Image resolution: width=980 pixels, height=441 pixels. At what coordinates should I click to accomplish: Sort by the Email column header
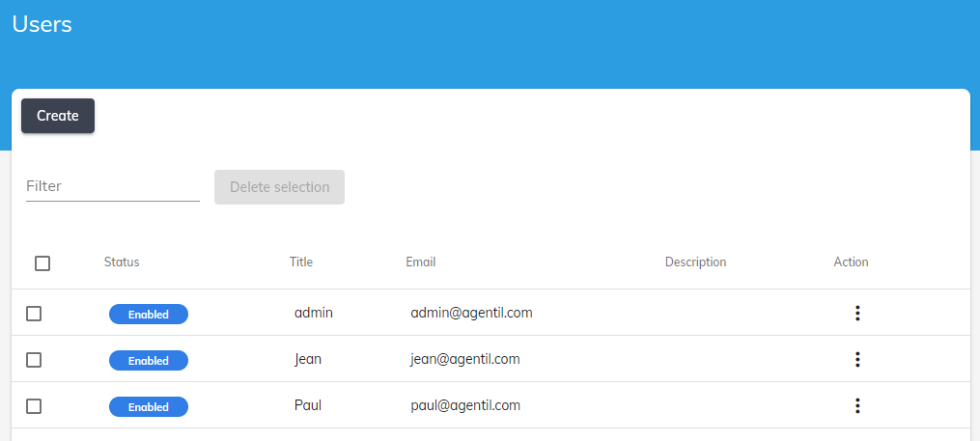(x=421, y=262)
